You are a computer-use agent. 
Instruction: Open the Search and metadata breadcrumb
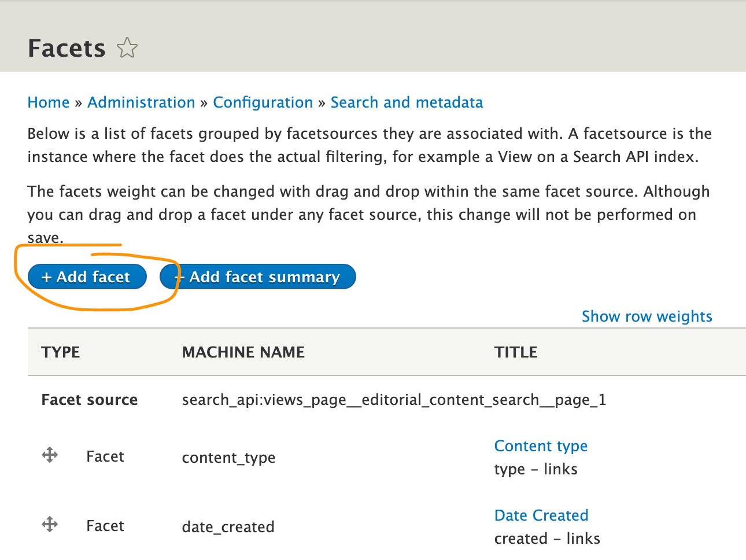click(407, 102)
